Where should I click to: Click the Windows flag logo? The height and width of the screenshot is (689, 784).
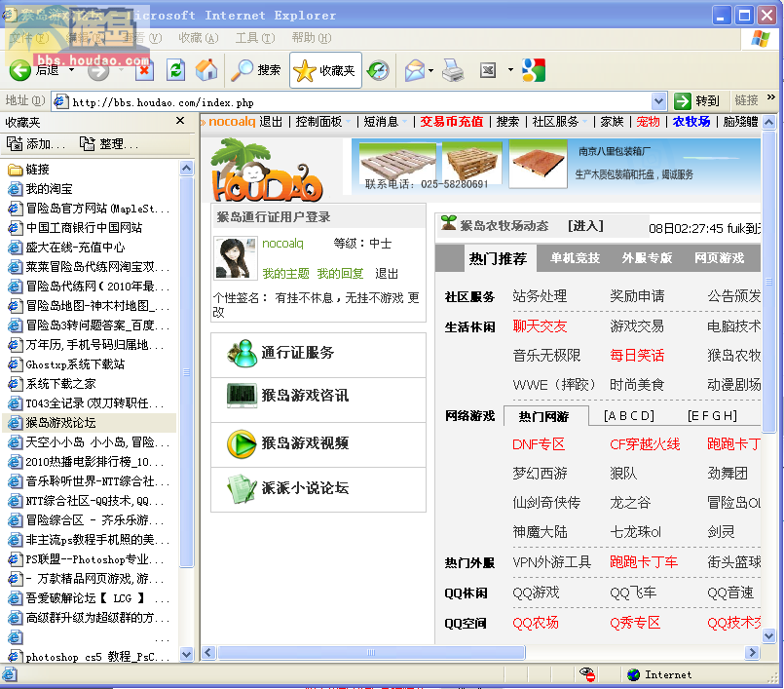pyautogui.click(x=760, y=39)
